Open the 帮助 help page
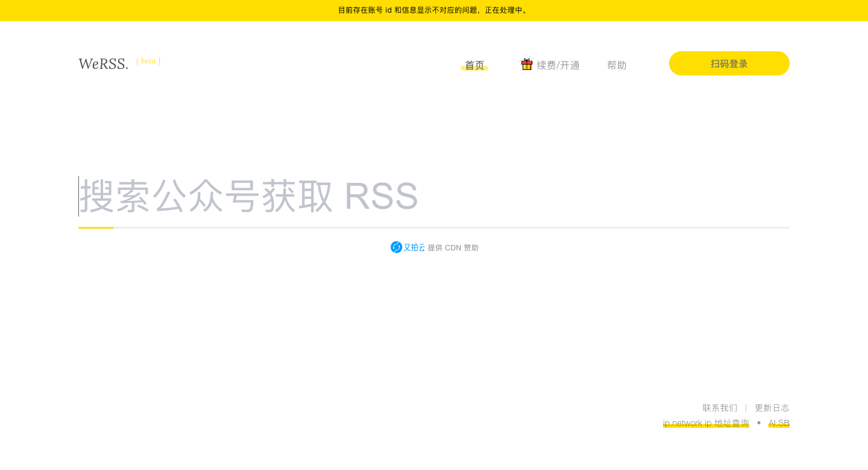 coord(617,65)
